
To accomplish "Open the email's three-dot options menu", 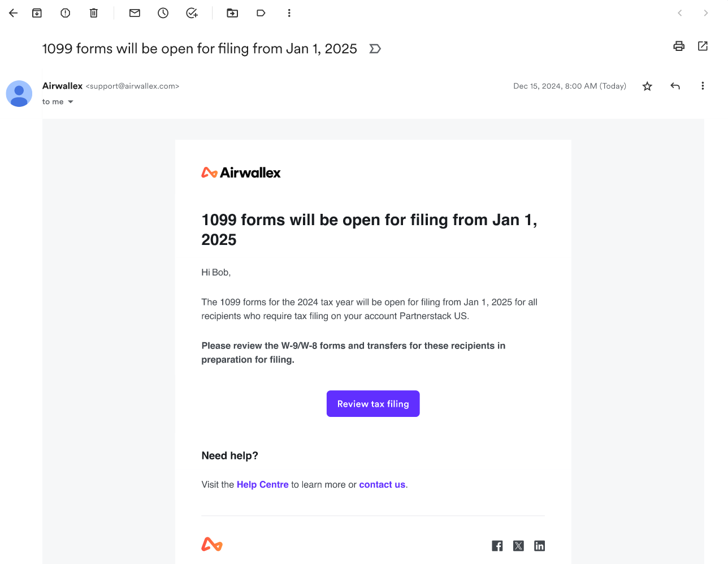I will click(703, 86).
